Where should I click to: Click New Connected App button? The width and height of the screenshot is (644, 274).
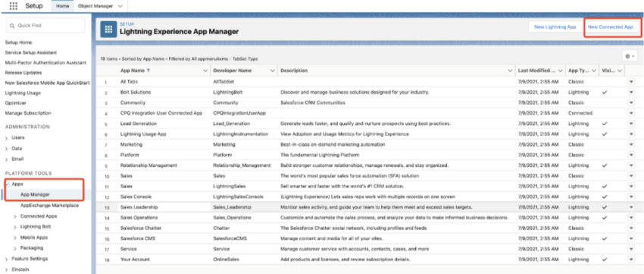coord(611,27)
